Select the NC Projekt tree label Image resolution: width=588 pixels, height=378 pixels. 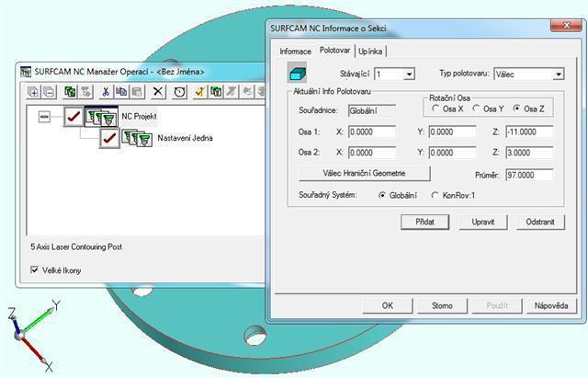click(139, 117)
